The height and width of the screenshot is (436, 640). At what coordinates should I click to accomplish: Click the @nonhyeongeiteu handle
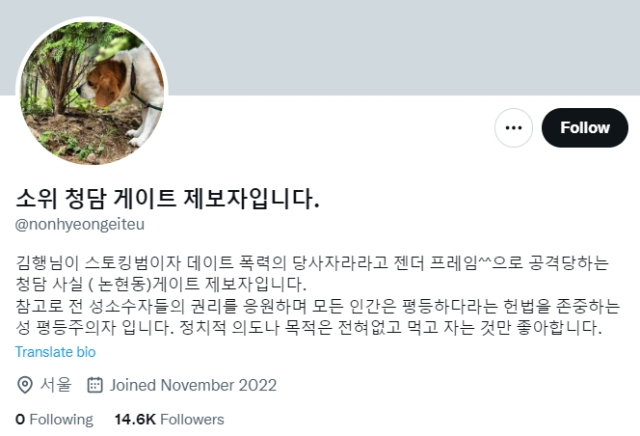click(x=80, y=225)
